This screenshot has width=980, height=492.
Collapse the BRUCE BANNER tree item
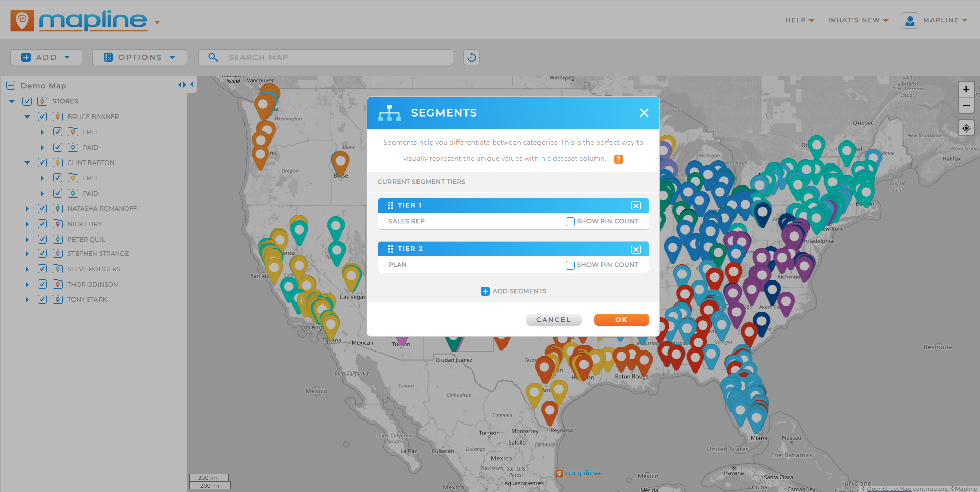27,116
